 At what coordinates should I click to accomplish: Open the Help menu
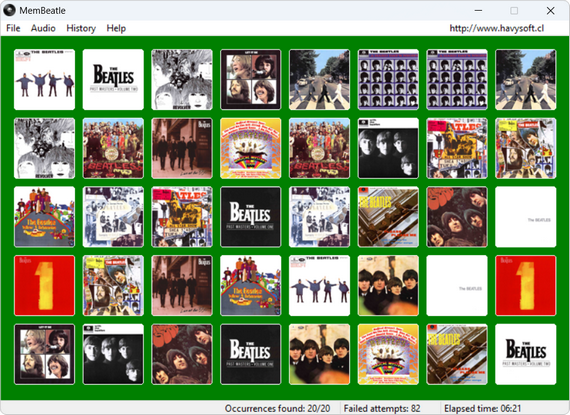[116, 28]
